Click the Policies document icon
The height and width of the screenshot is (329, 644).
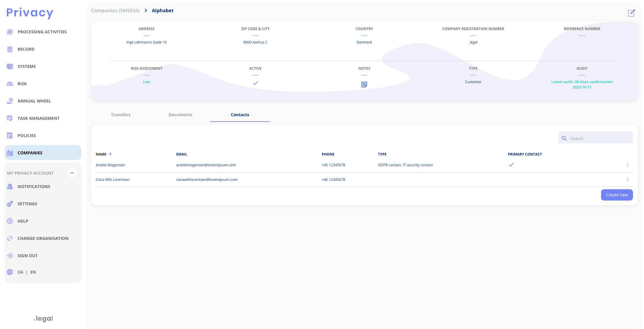10,136
